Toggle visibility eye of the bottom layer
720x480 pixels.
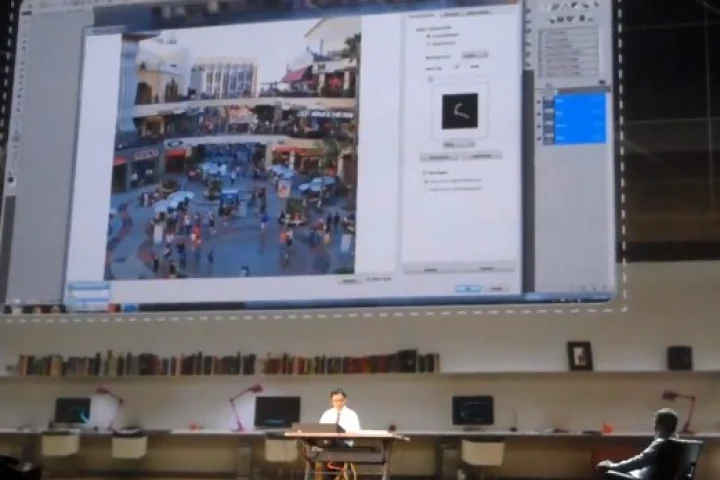[540, 137]
